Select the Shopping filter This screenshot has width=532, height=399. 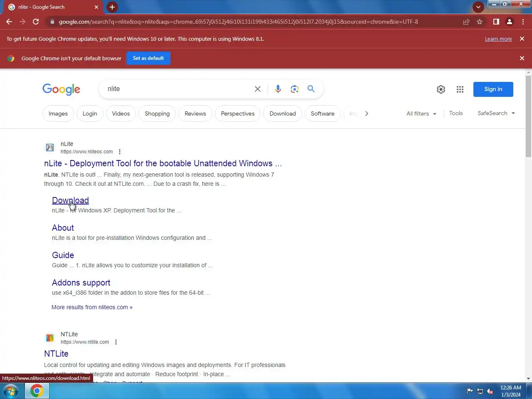click(157, 113)
